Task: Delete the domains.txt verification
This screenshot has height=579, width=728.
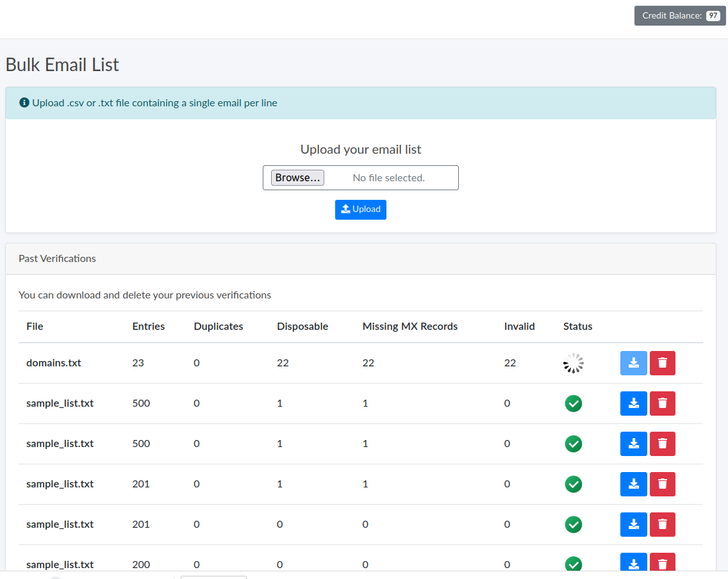Action: tap(662, 363)
